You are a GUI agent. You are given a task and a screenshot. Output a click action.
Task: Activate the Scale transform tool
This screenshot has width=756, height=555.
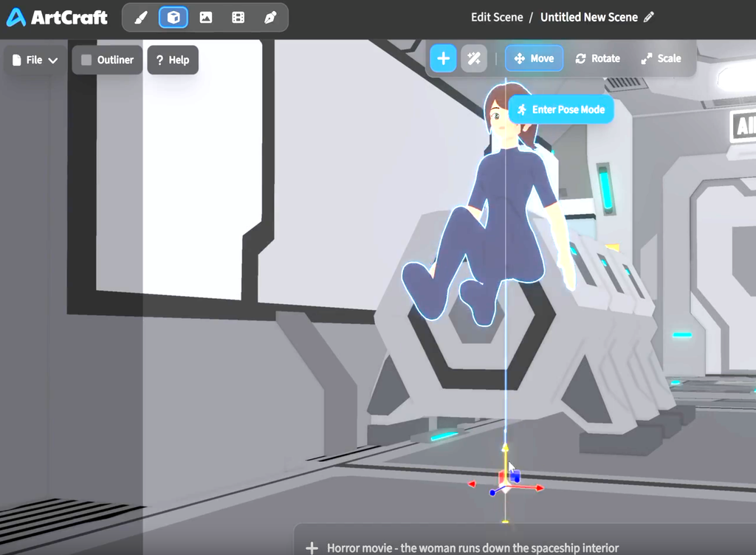pyautogui.click(x=661, y=59)
